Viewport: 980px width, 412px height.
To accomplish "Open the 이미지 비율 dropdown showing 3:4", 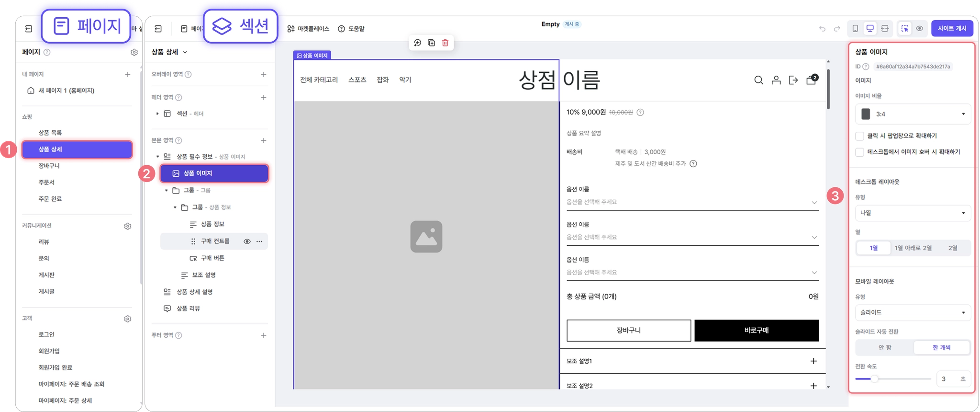I will click(913, 114).
